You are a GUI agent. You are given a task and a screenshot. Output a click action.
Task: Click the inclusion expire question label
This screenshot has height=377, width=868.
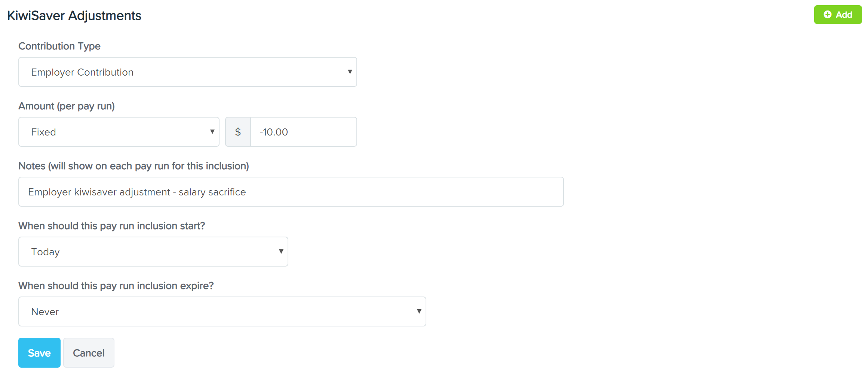click(x=116, y=286)
